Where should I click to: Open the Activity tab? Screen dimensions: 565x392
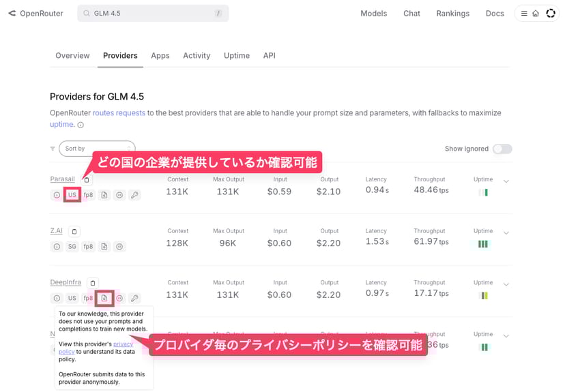tap(197, 56)
